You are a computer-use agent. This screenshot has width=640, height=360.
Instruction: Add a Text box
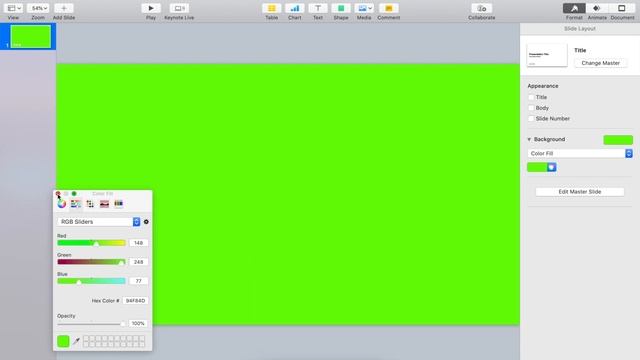coord(318,8)
